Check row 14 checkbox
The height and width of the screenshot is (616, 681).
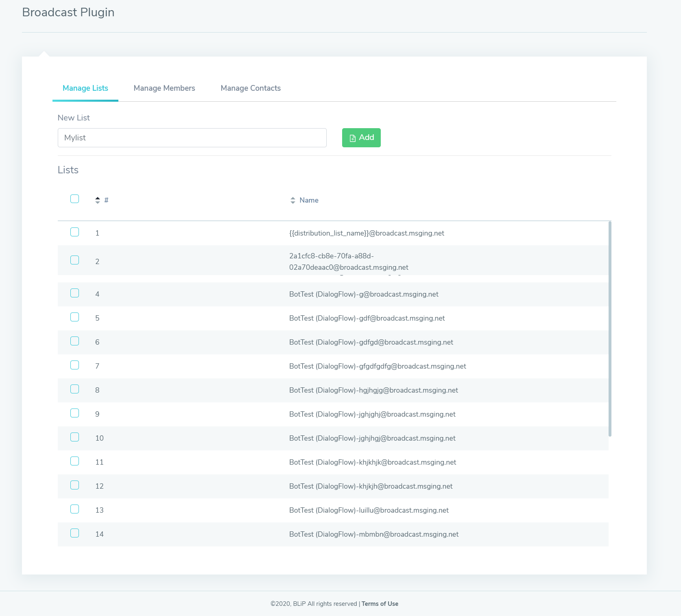74,533
